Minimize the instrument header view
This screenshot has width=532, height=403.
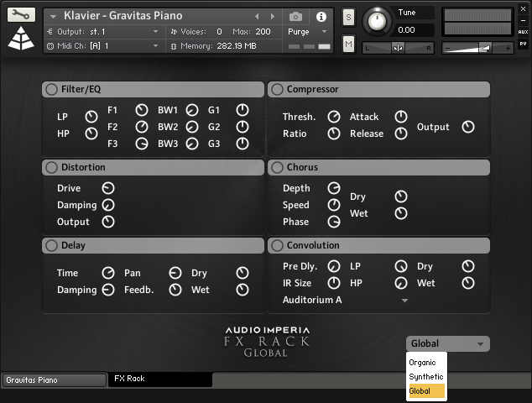(523, 20)
